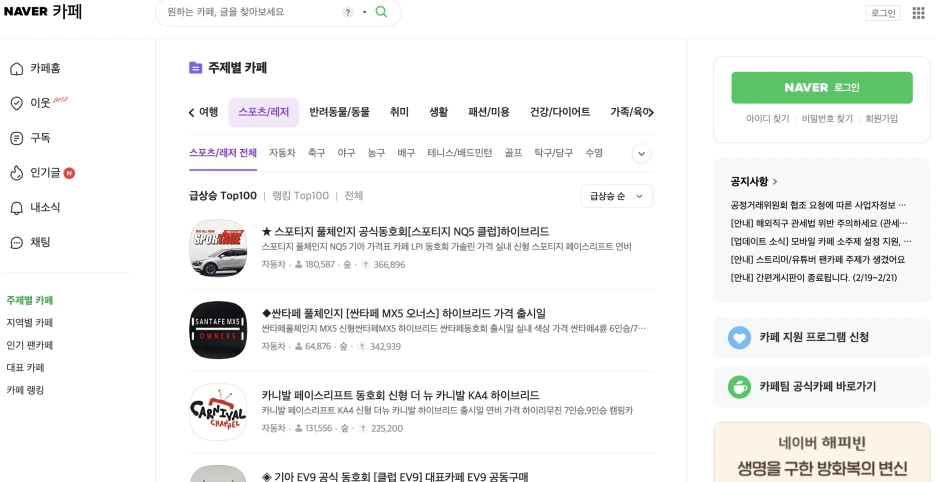Viewport: 936px width, 482px height.
Task: Select 카페 랭킹 in the sidebar
Action: pos(26,390)
